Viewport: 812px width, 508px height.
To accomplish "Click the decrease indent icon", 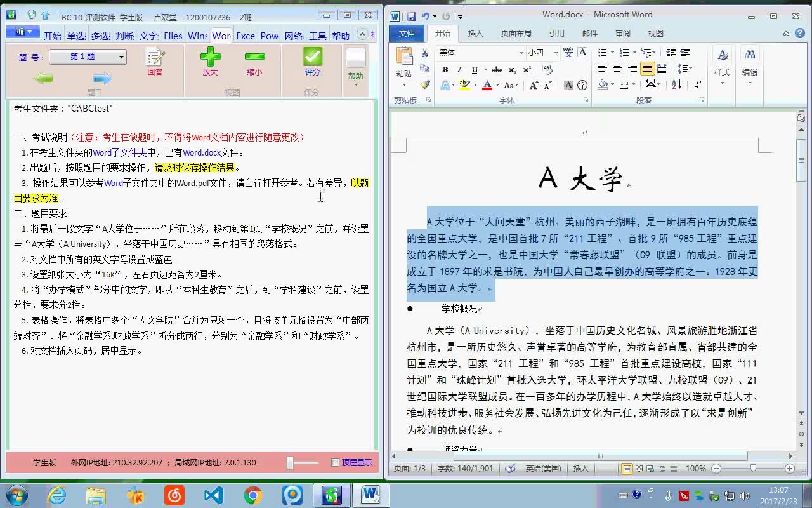I will pyautogui.click(x=670, y=53).
